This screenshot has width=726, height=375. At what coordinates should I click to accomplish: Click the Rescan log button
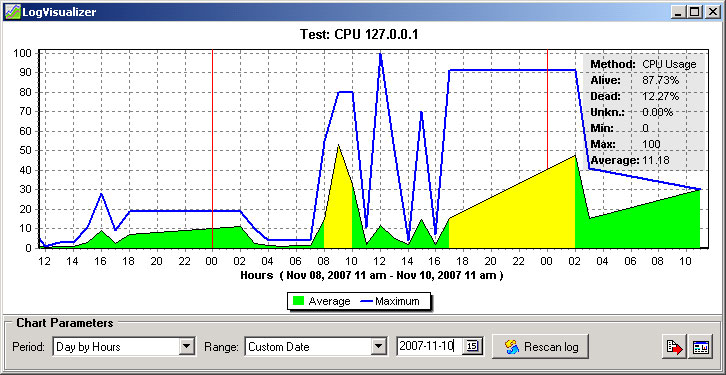click(x=540, y=346)
